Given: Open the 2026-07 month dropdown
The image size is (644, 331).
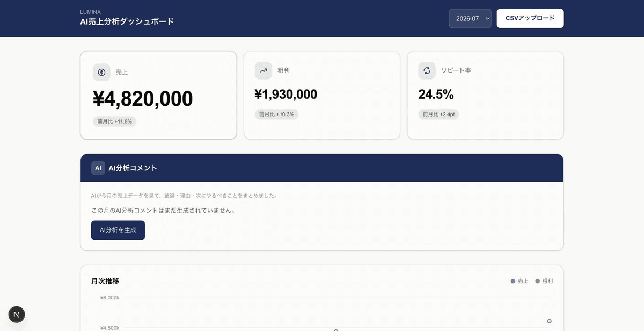Looking at the screenshot, I should [x=470, y=18].
